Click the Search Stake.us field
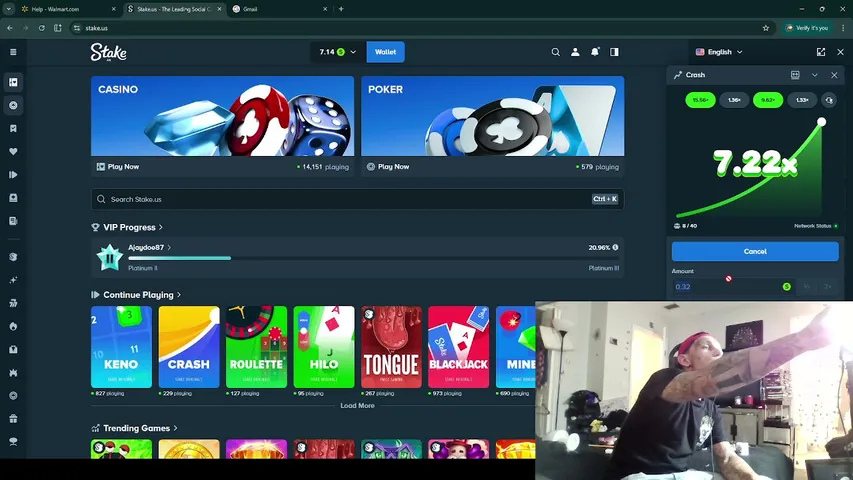This screenshot has width=853, height=480. [x=357, y=199]
